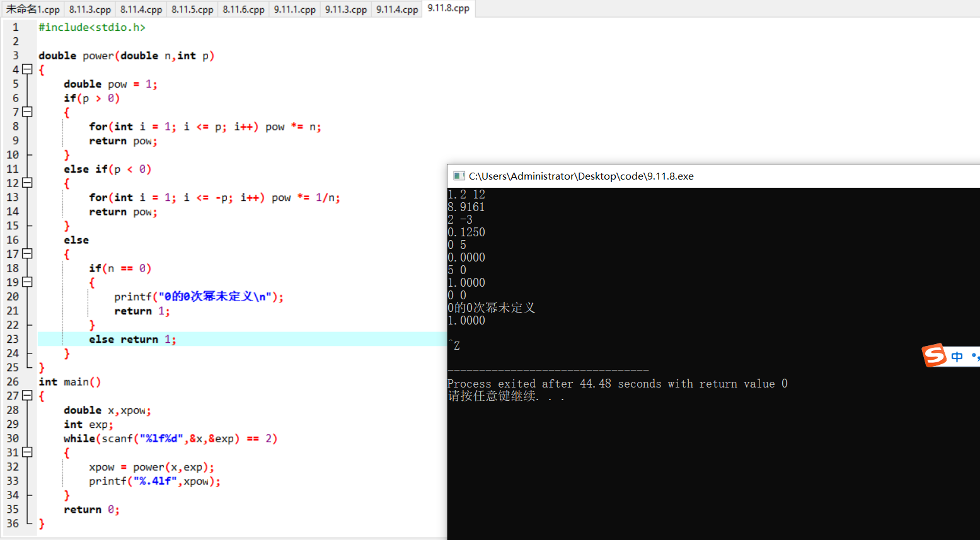980x540 pixels.
Task: Click the 'int main()' line
Action: click(69, 382)
